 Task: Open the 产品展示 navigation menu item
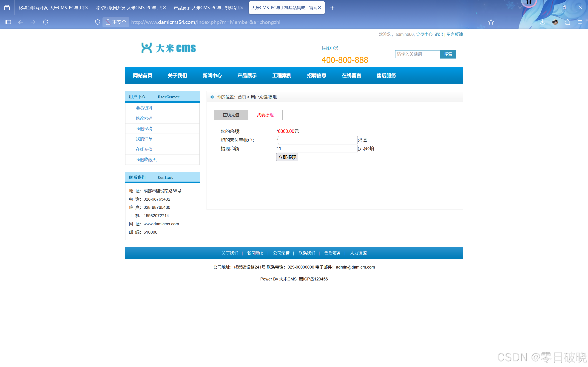(247, 76)
